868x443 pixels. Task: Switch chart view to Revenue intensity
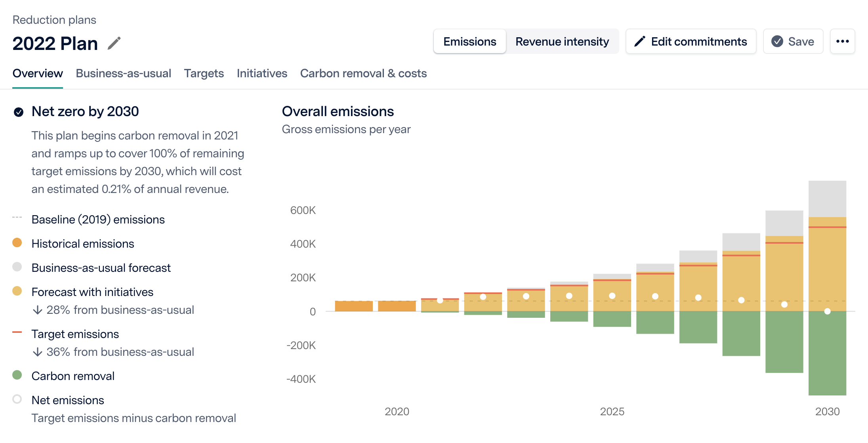562,41
